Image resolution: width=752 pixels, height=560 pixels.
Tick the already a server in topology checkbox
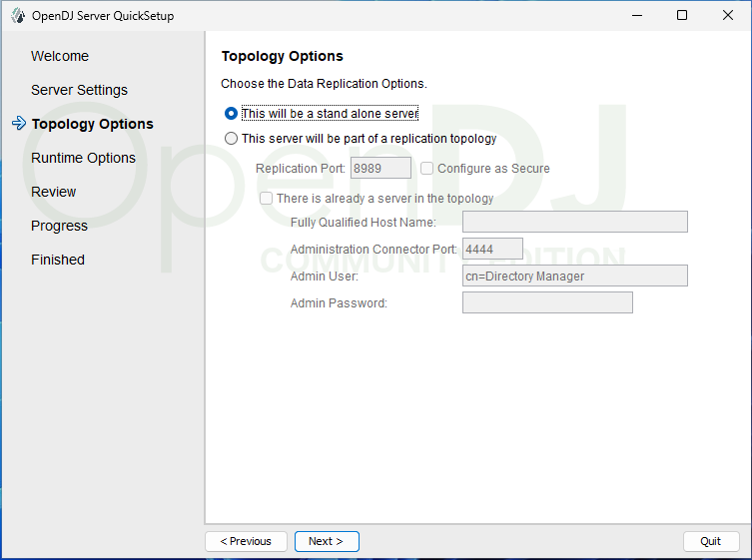pos(267,199)
